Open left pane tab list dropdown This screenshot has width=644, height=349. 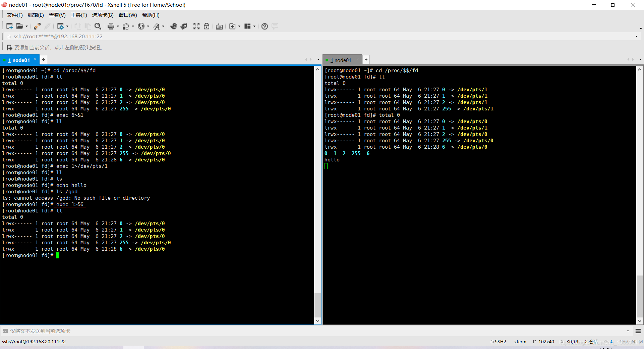click(x=318, y=60)
